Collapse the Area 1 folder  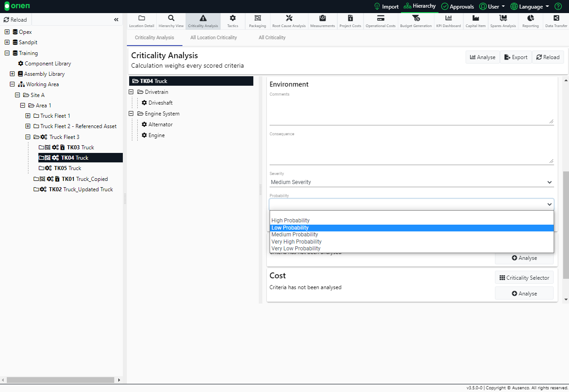tap(23, 106)
